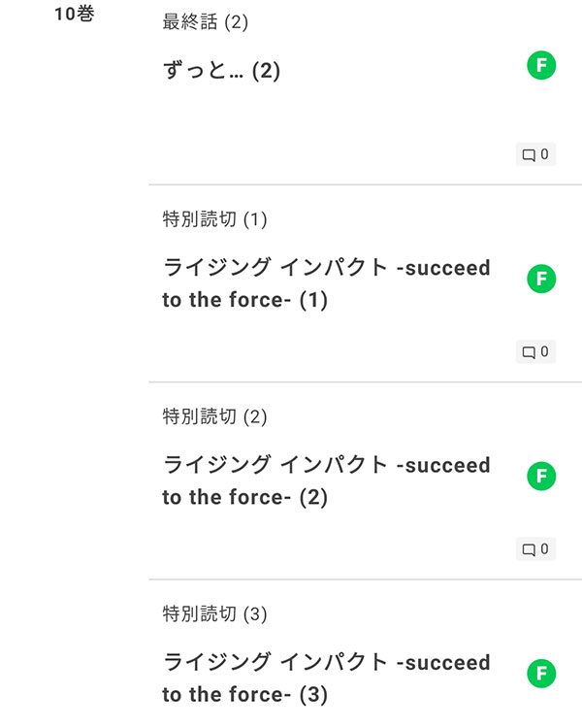The image size is (582, 728).
Task: Select the 最終話 (2) label
Action: (x=205, y=21)
